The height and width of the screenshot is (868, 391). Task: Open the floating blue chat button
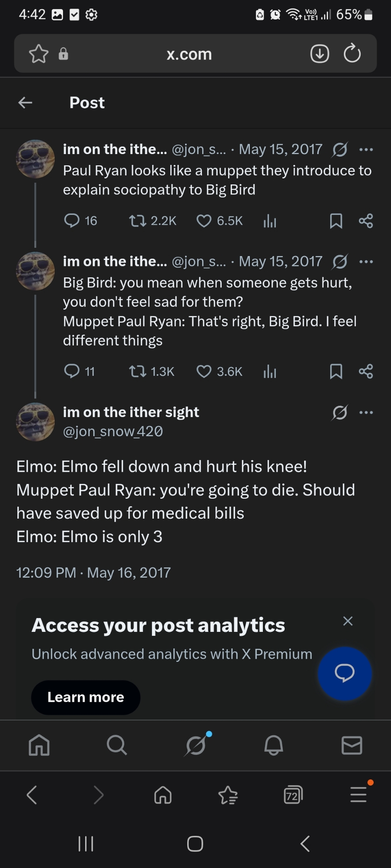[345, 673]
